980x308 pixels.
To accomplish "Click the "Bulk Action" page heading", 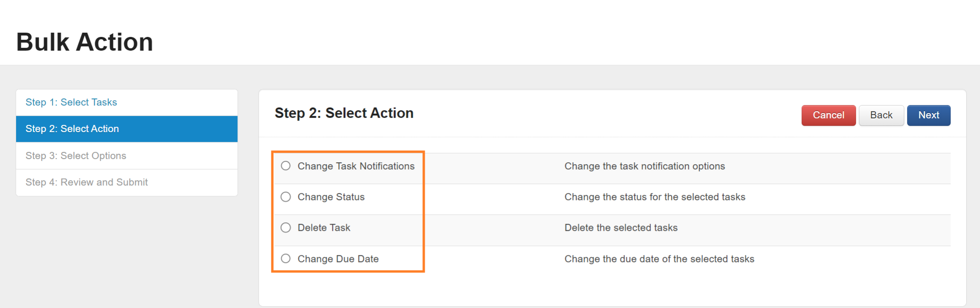I will tap(85, 42).
